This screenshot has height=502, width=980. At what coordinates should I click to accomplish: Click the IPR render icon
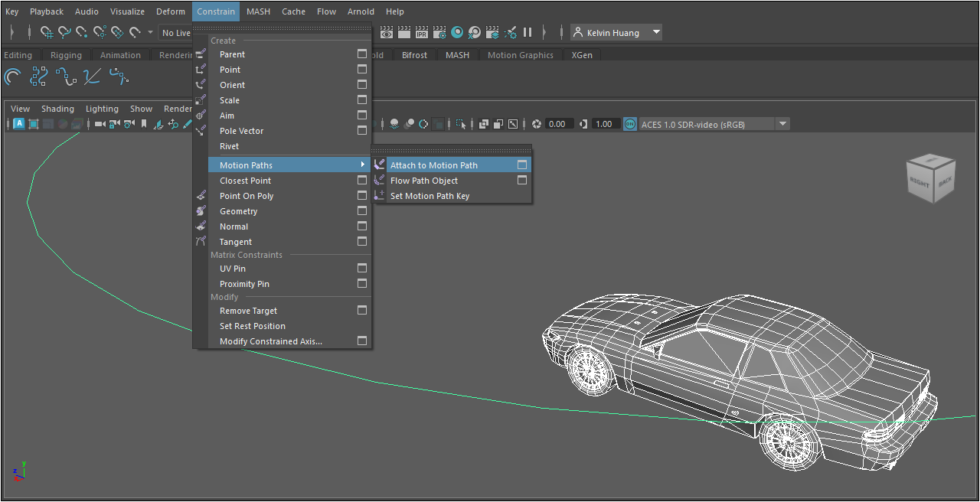(422, 33)
